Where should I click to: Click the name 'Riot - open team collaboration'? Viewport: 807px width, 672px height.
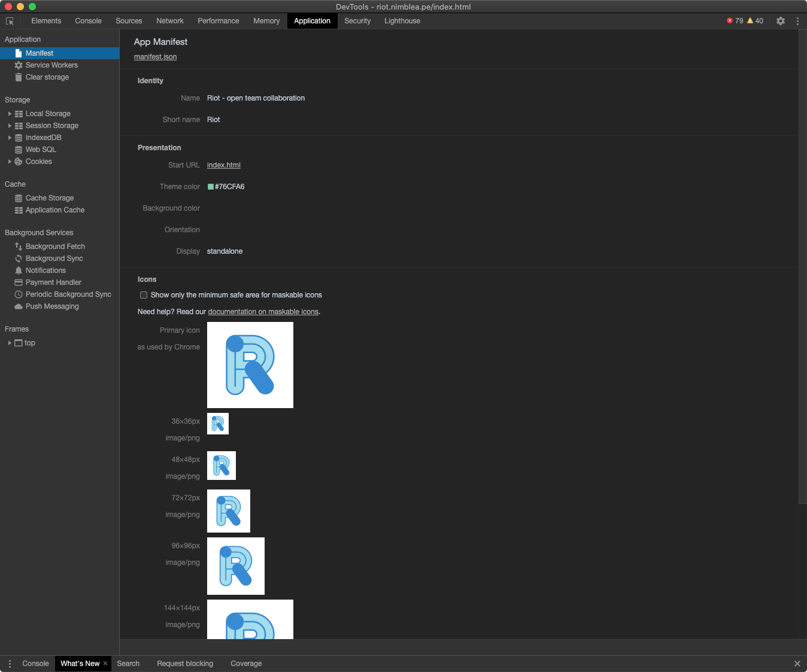tap(256, 98)
